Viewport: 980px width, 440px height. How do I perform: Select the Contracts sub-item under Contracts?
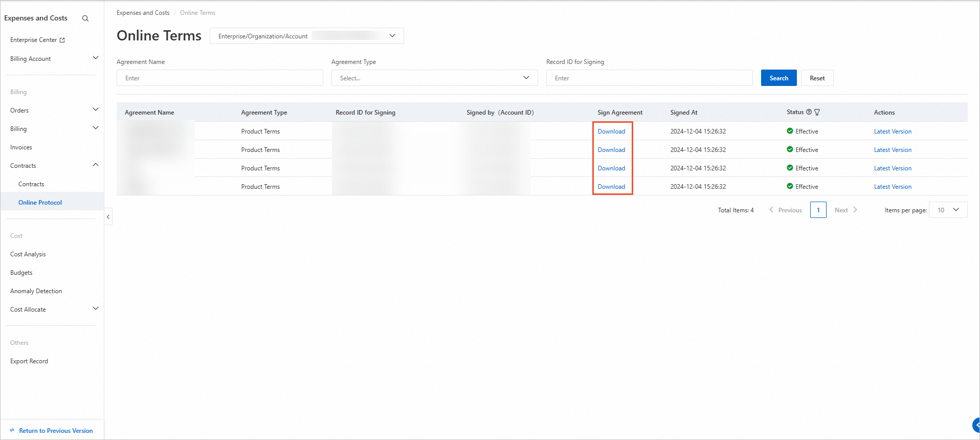click(31, 184)
